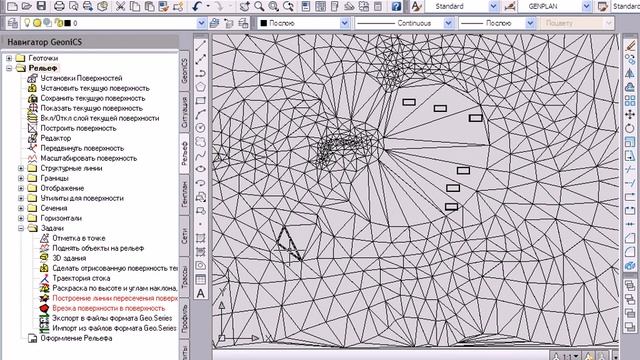Print the drawing via printer icon
The image size is (640, 360).
coord(60,6)
